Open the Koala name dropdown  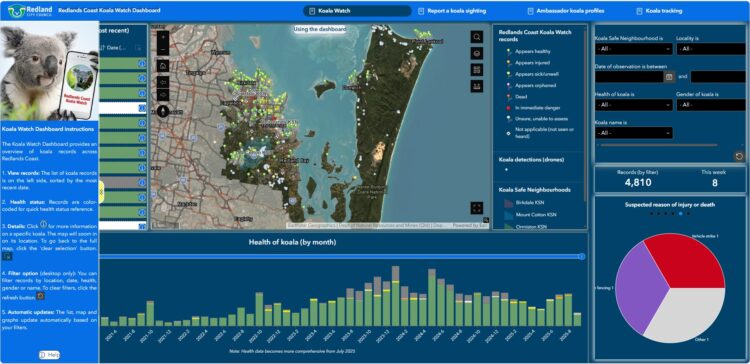tap(634, 132)
